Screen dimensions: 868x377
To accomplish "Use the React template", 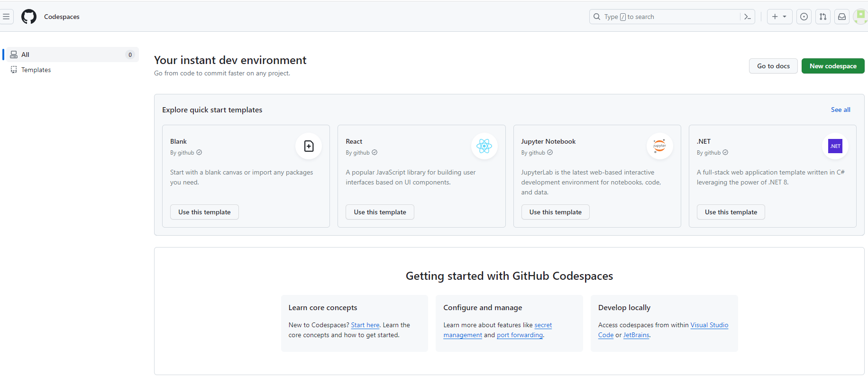I will click(380, 212).
